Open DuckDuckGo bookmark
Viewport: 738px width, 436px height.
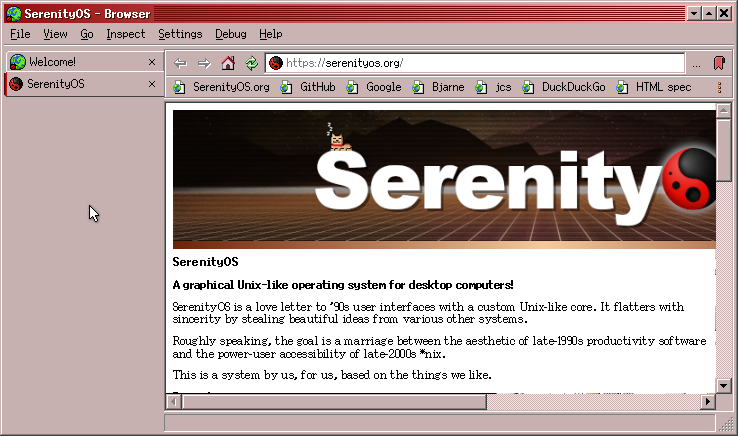564,87
